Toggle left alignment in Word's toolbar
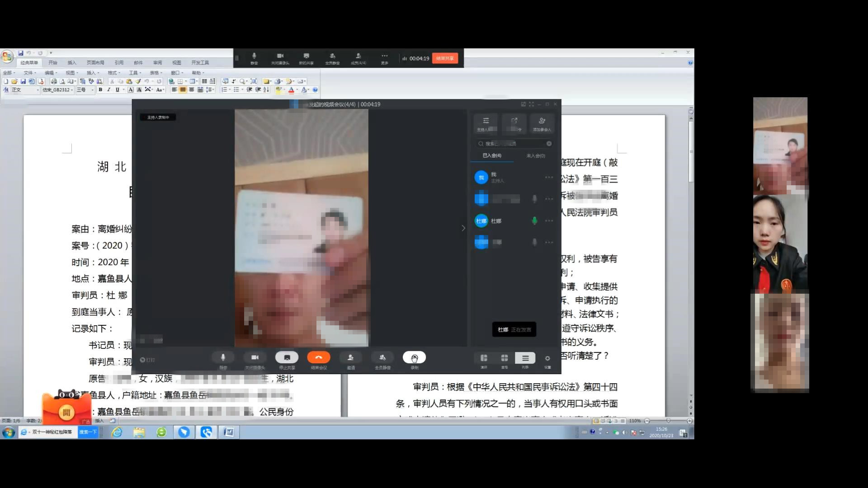Viewport: 868px width, 488px height. pyautogui.click(x=174, y=90)
